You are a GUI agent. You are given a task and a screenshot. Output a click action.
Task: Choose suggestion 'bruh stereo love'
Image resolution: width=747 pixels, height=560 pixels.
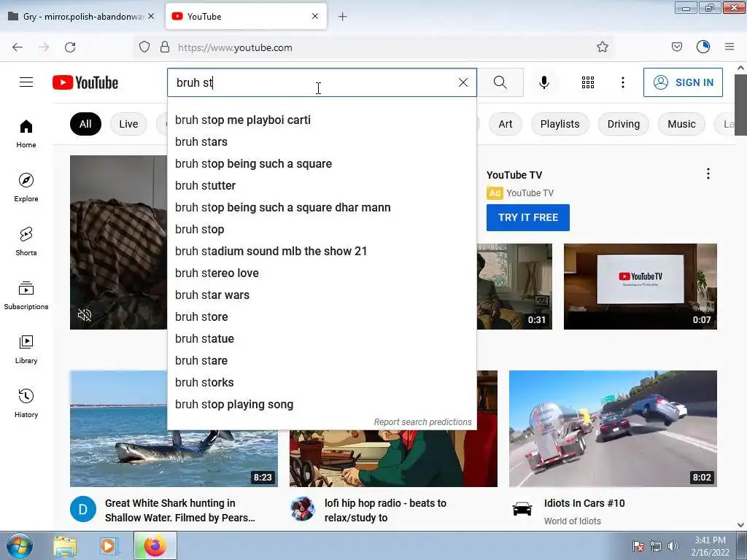[x=322, y=273]
